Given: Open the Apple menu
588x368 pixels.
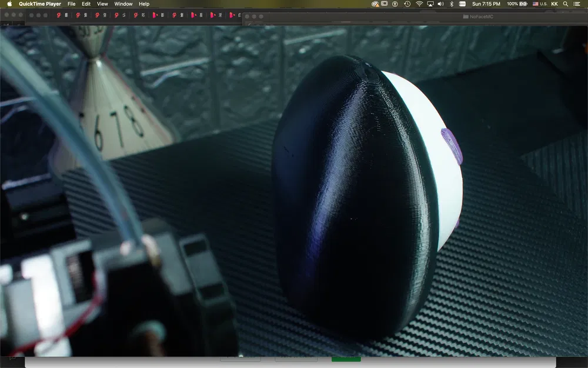Looking at the screenshot, I should tap(10, 4).
